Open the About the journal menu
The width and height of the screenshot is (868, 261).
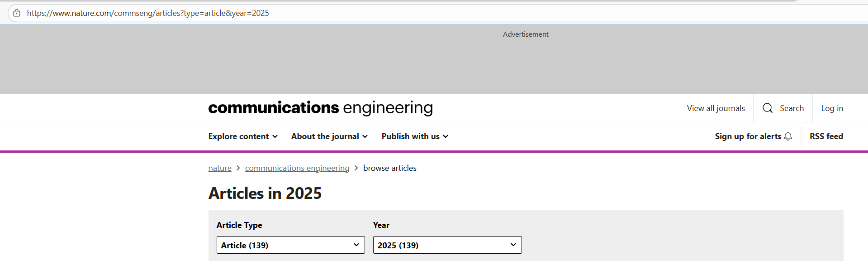click(x=329, y=136)
